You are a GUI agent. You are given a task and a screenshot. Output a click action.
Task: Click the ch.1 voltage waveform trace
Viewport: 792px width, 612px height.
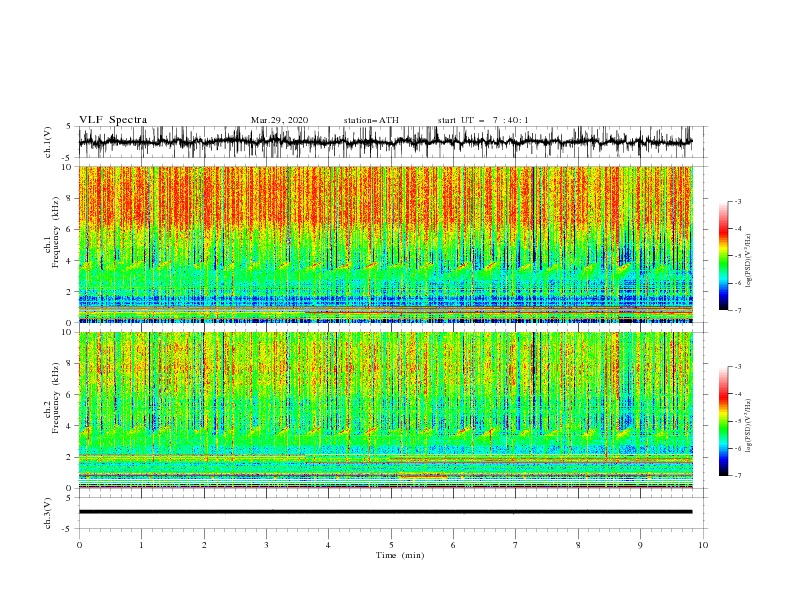click(x=385, y=142)
